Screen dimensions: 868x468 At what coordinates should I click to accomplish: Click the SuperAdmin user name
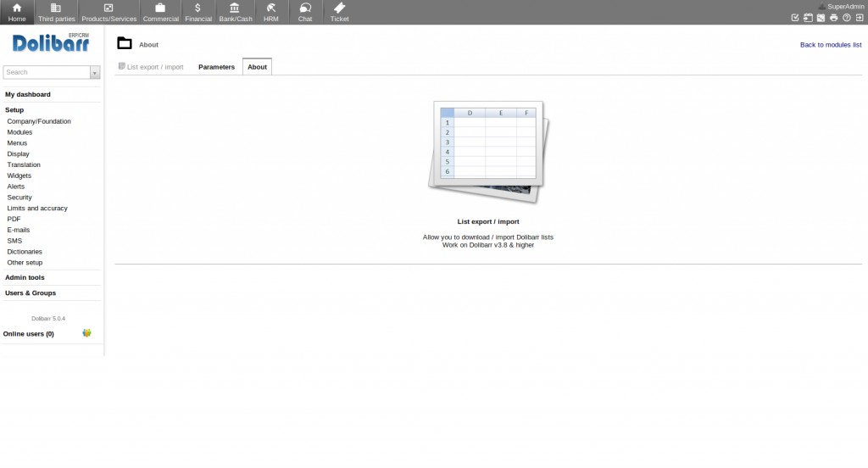pos(845,6)
